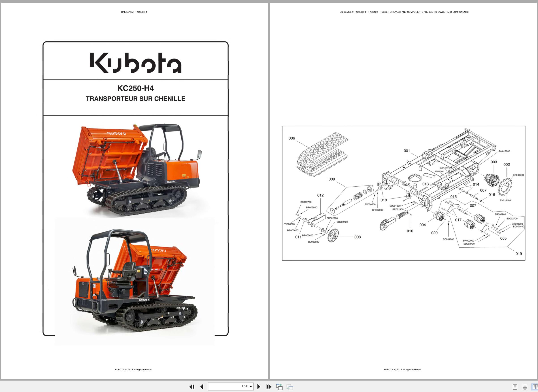Click part label 014 on the diagram
538x392 pixels.
pos(476,184)
